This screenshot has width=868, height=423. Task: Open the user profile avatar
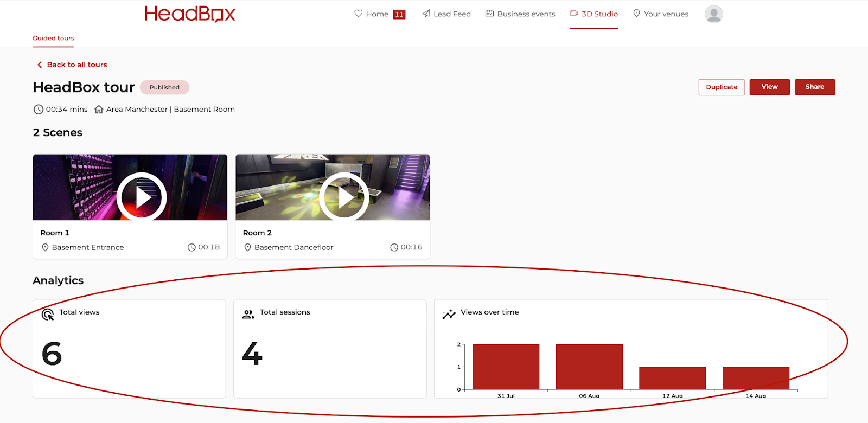point(714,14)
